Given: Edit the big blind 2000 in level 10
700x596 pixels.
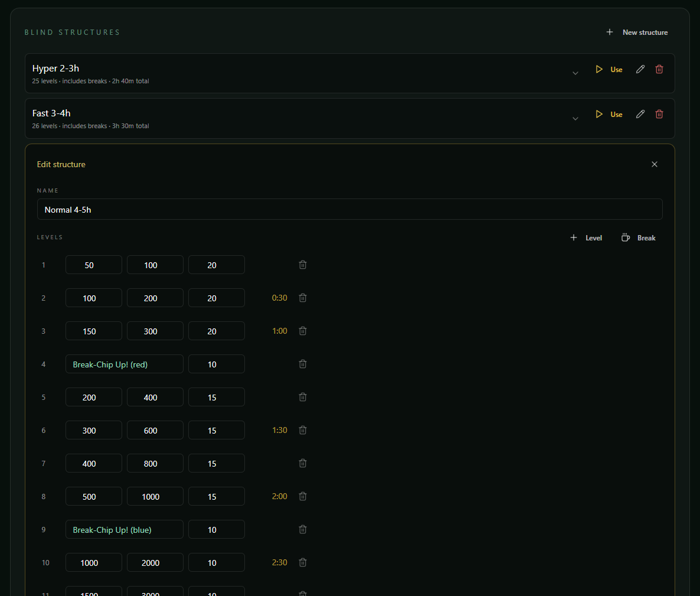Looking at the screenshot, I should coord(155,562).
